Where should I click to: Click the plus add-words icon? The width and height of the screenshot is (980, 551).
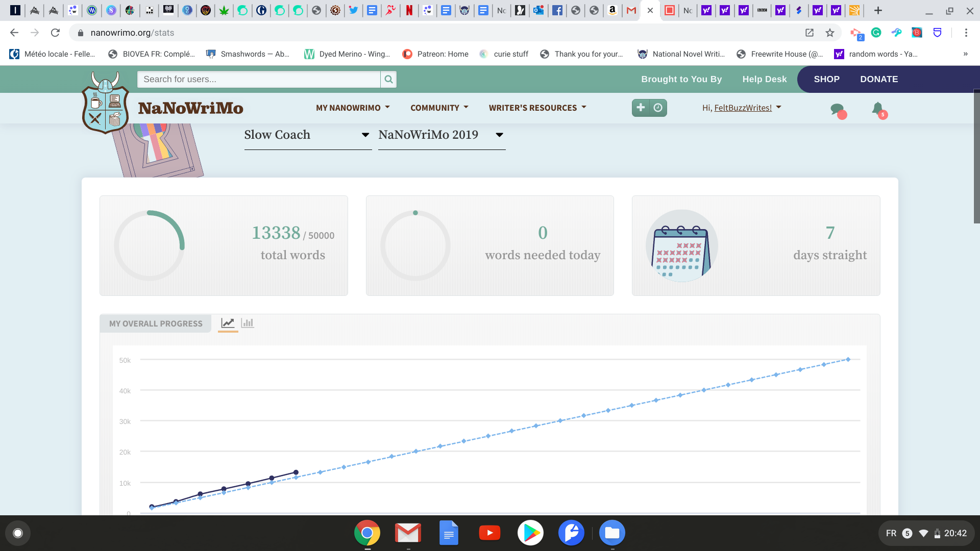[641, 108]
